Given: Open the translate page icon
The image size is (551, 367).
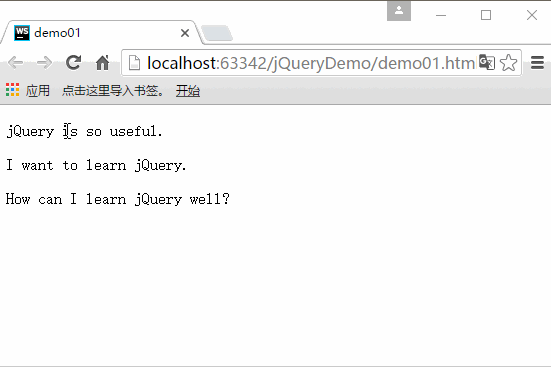Looking at the screenshot, I should pyautogui.click(x=487, y=63).
